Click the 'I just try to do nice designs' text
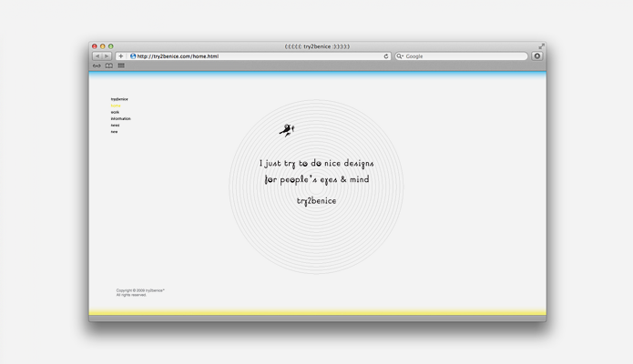633x364 pixels. click(317, 164)
